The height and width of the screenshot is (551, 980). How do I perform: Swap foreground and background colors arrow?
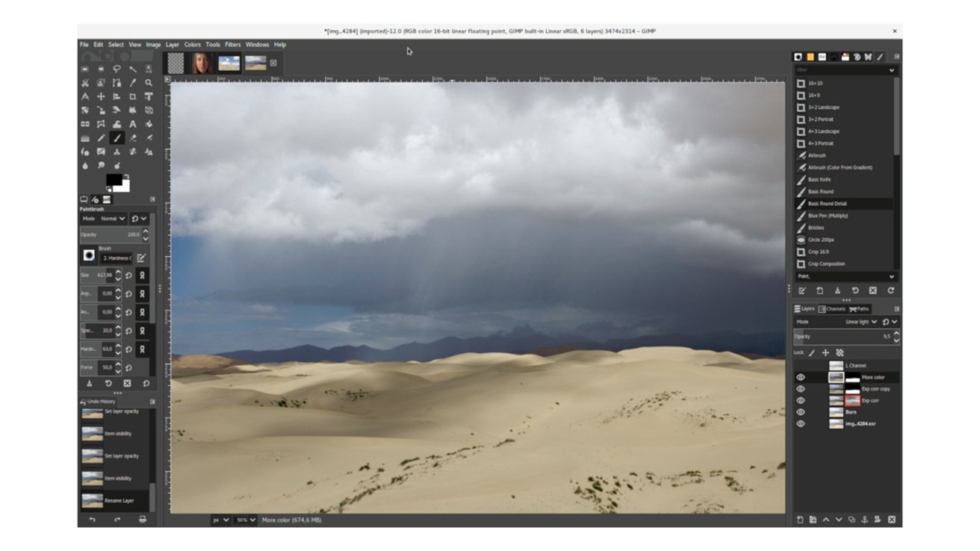[x=128, y=175]
